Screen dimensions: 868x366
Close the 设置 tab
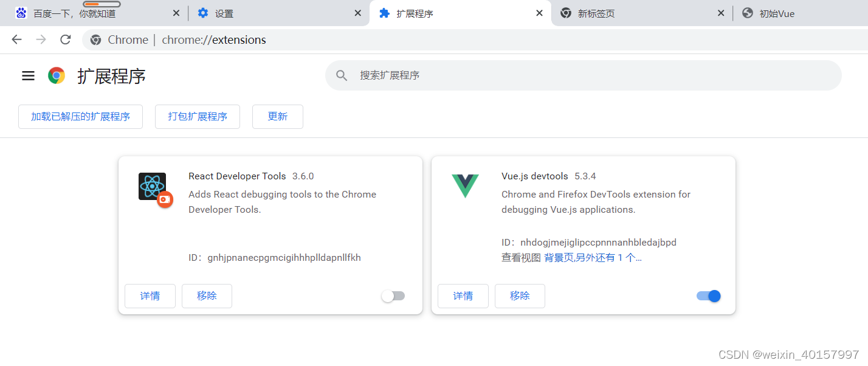tap(358, 13)
